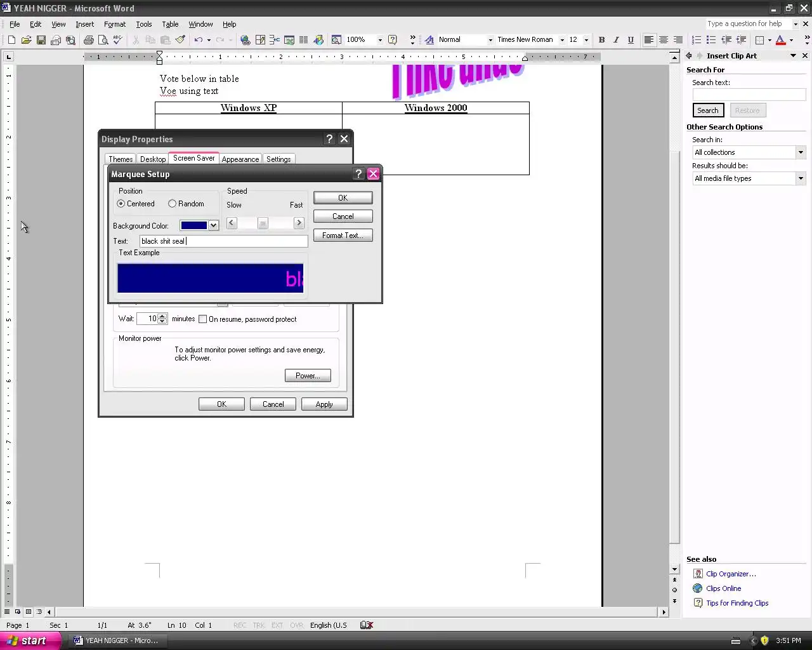This screenshot has width=812, height=650.
Task: Undo the last action
Action: click(x=198, y=39)
